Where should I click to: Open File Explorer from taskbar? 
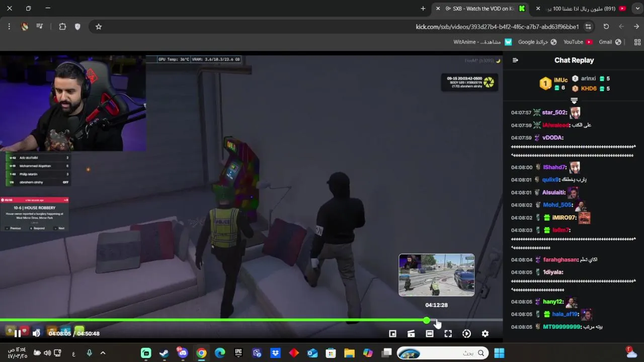[349, 353]
